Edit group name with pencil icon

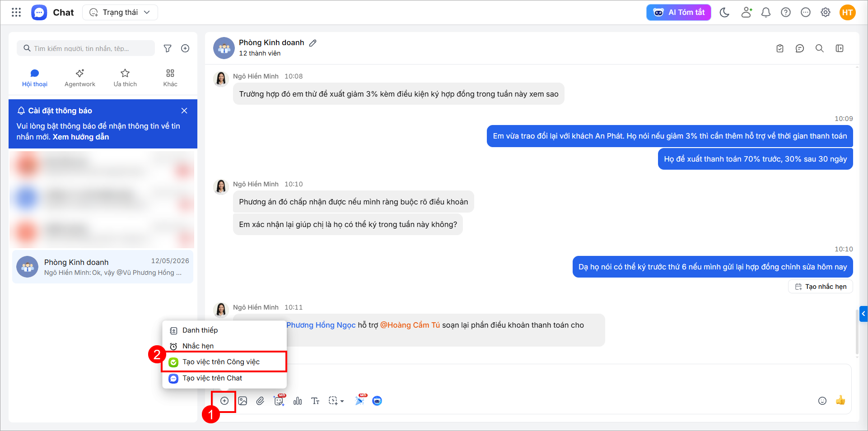point(313,43)
